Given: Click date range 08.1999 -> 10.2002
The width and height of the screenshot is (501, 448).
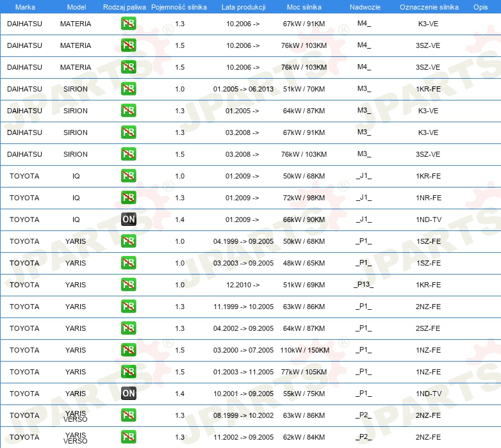Looking at the screenshot, I should coord(243,415).
